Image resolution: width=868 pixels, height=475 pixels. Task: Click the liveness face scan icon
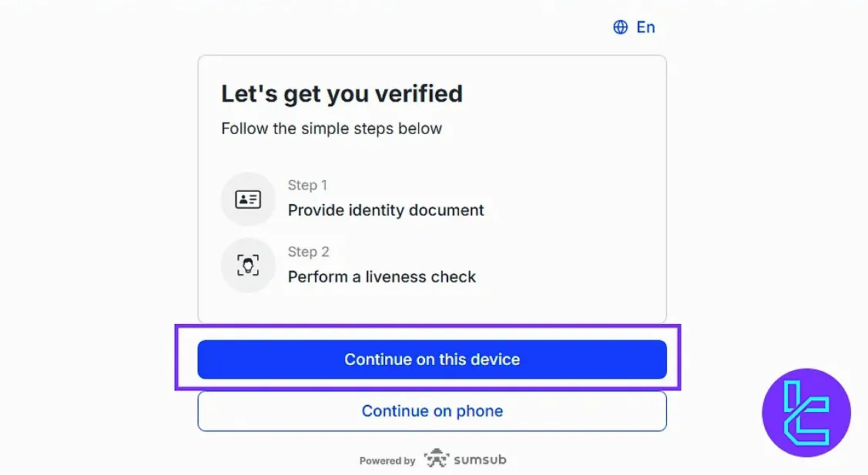point(248,266)
